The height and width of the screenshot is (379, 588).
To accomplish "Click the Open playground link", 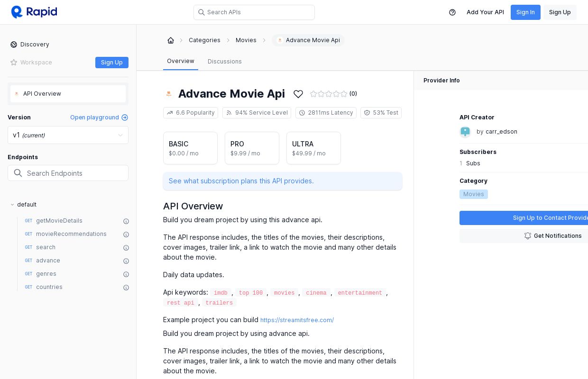I will pos(99,117).
